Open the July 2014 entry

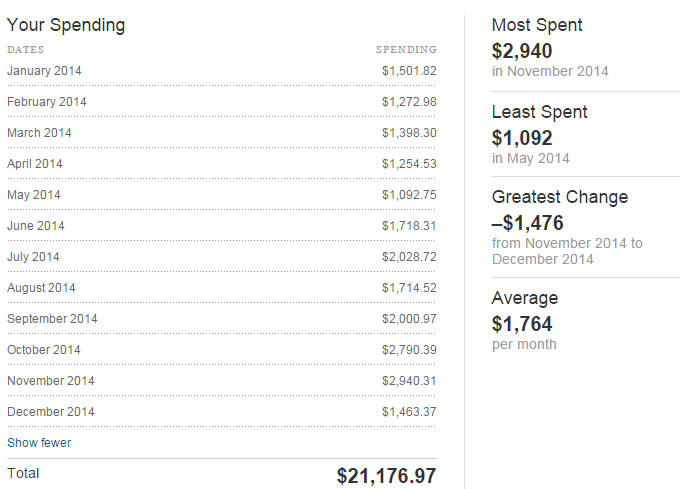coord(222,257)
